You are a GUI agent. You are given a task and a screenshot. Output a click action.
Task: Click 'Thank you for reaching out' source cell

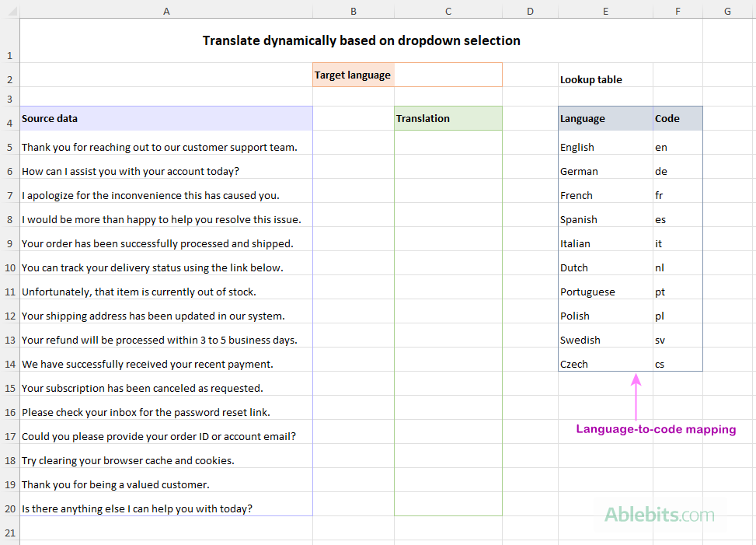pos(166,143)
